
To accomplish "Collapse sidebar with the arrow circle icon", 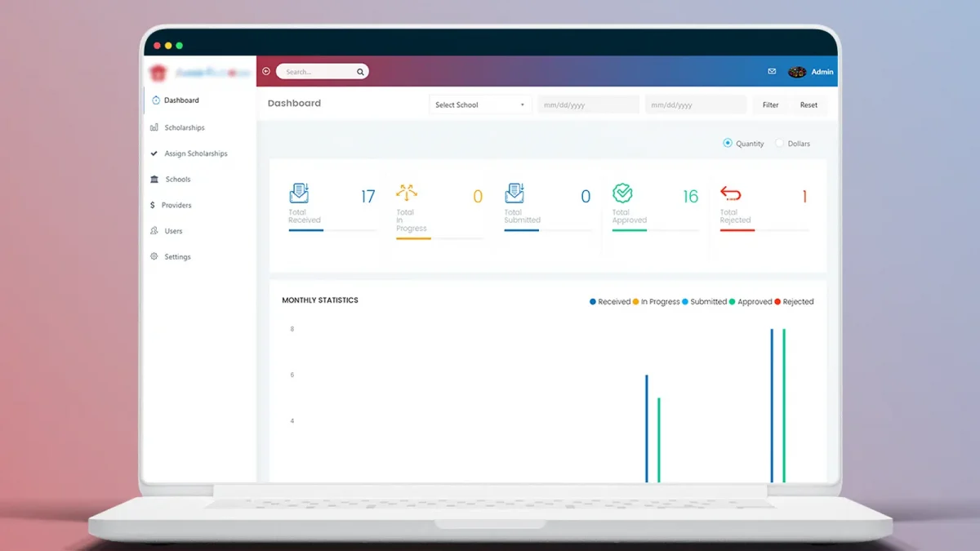I will pyautogui.click(x=266, y=71).
